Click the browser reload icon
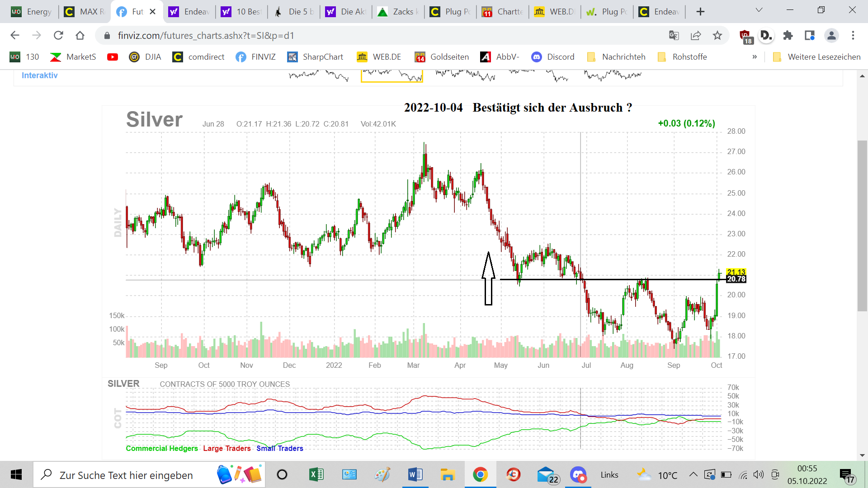This screenshot has width=868, height=488. pyautogui.click(x=58, y=35)
